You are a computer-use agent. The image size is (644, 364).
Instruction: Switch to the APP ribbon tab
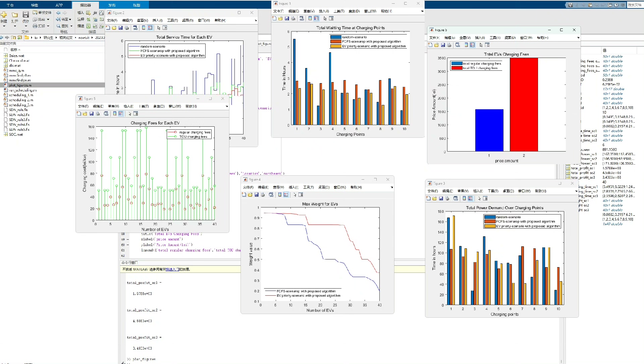[x=59, y=5]
